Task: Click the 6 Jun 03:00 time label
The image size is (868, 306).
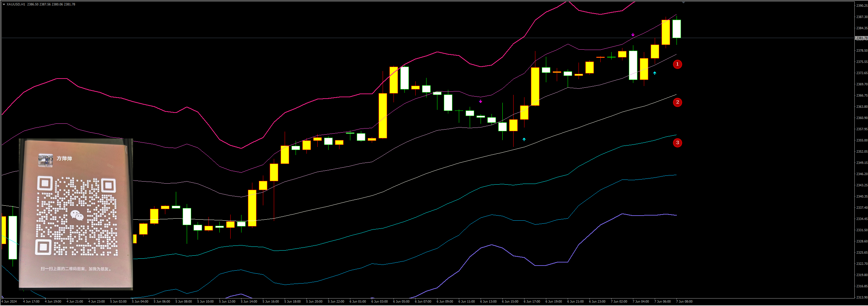Action: pos(380,302)
